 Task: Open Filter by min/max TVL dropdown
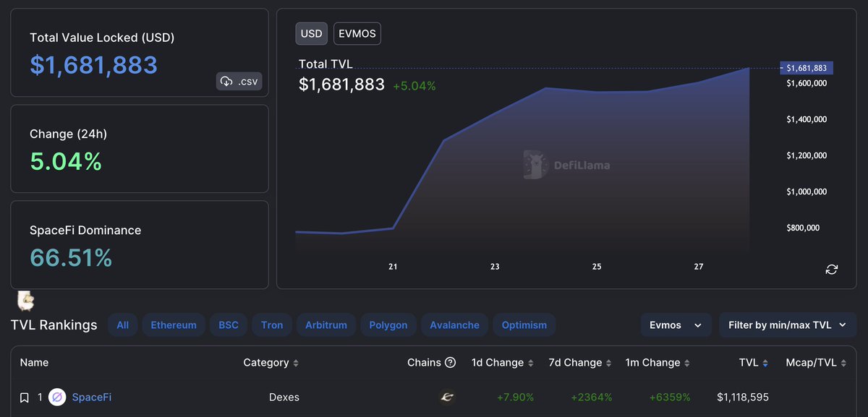pyautogui.click(x=788, y=325)
